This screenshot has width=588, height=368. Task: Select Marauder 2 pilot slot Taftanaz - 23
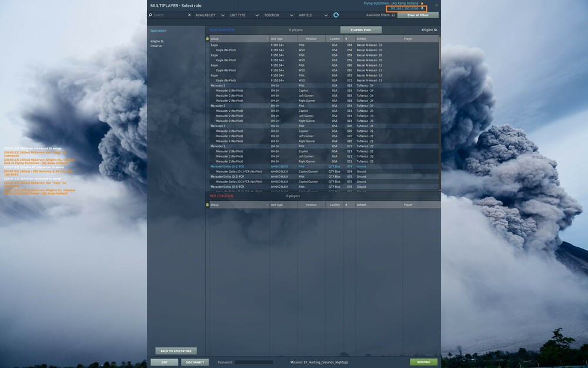coord(323,106)
